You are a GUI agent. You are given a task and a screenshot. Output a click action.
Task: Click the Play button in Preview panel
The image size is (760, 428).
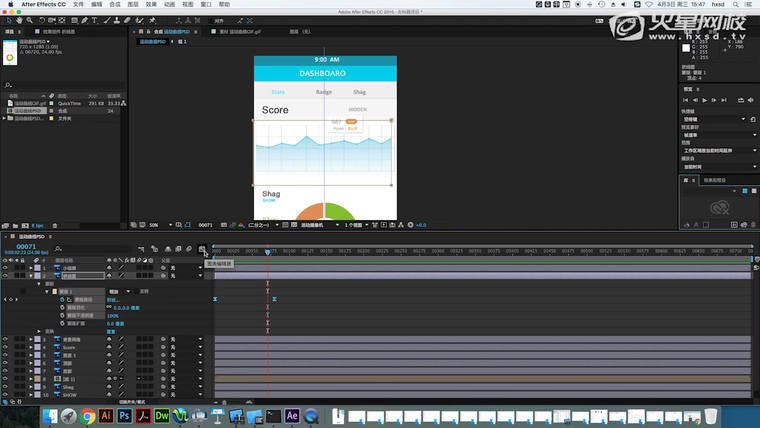click(x=705, y=100)
